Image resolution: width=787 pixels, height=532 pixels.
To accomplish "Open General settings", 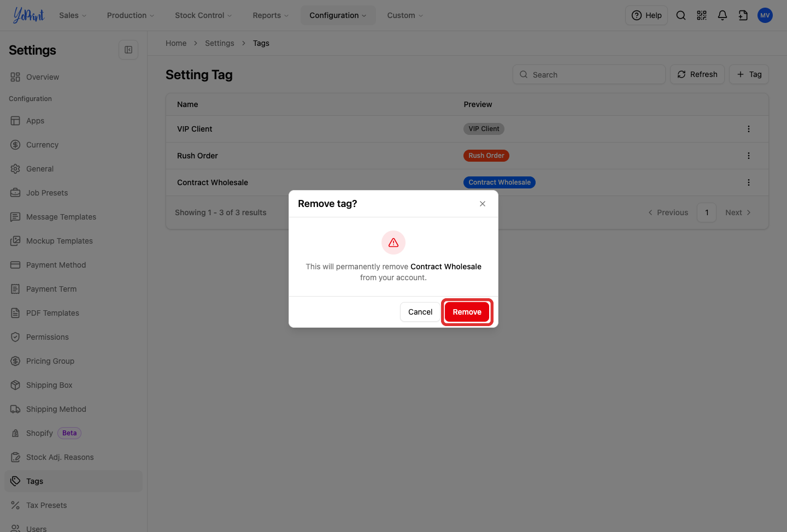I will [73, 169].
